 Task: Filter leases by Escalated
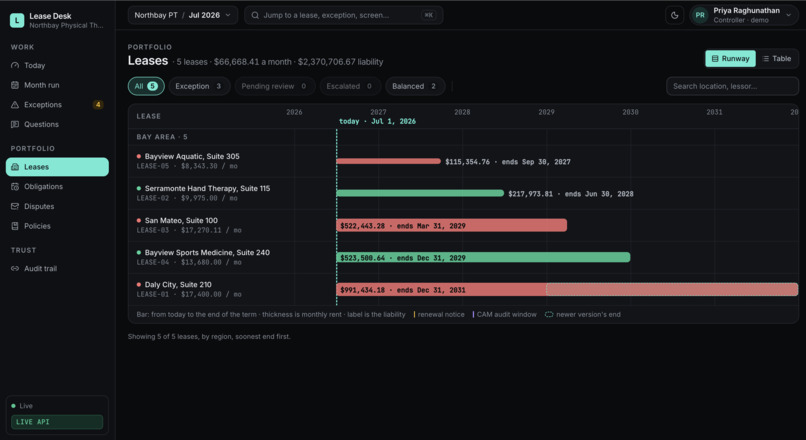350,86
